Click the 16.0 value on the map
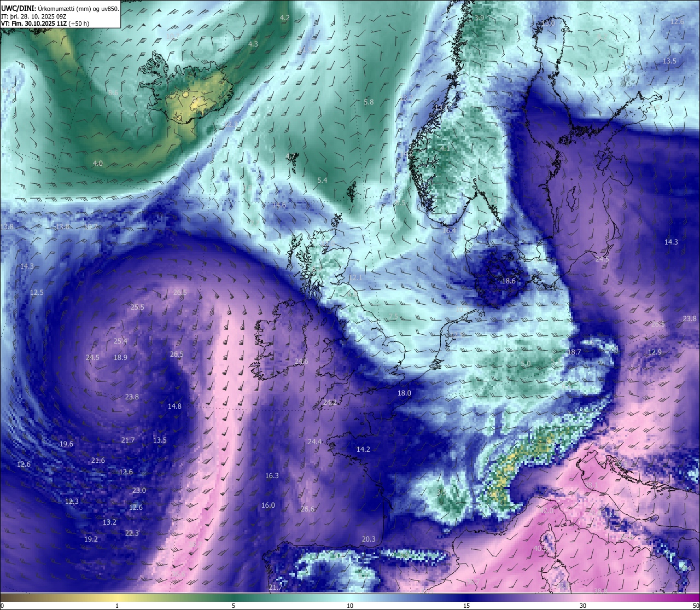 point(268,505)
